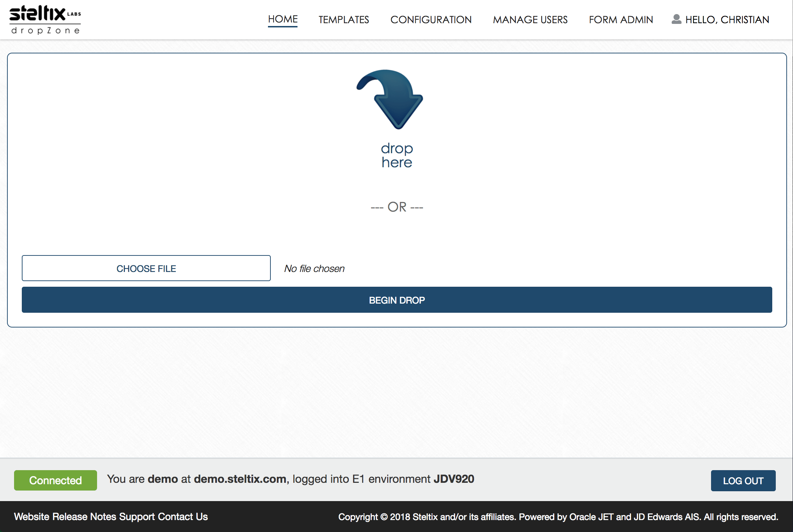Open the Contact Us link
Viewport: 793px width, 532px height.
183,517
